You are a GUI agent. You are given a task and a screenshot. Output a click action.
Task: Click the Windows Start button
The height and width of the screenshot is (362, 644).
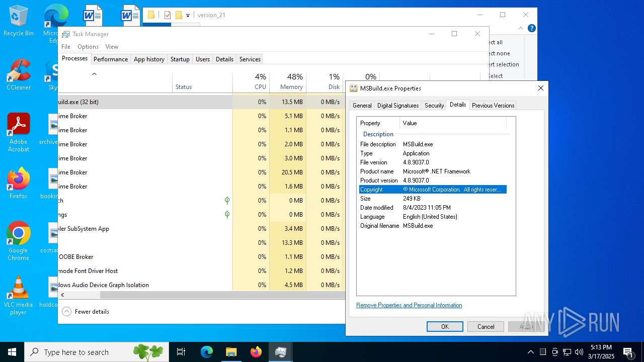click(x=12, y=352)
